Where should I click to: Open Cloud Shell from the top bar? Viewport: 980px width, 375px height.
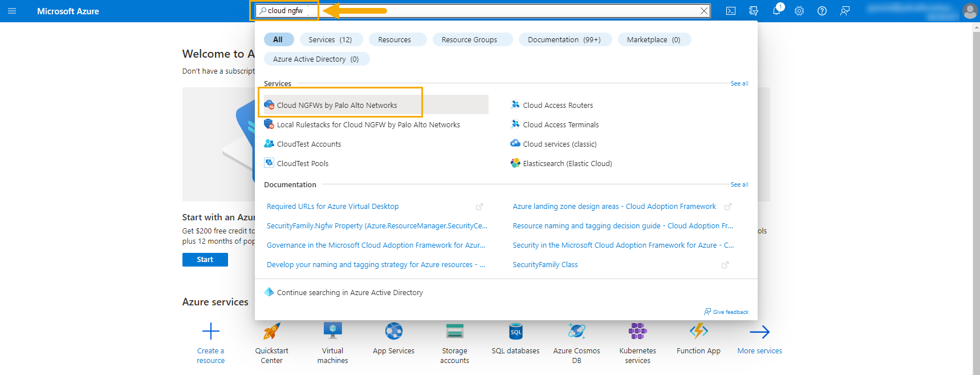[x=730, y=11]
